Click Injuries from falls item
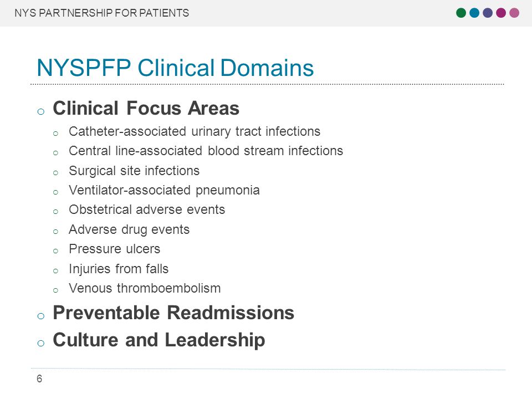Screen dimensions: 532x399 [119, 269]
